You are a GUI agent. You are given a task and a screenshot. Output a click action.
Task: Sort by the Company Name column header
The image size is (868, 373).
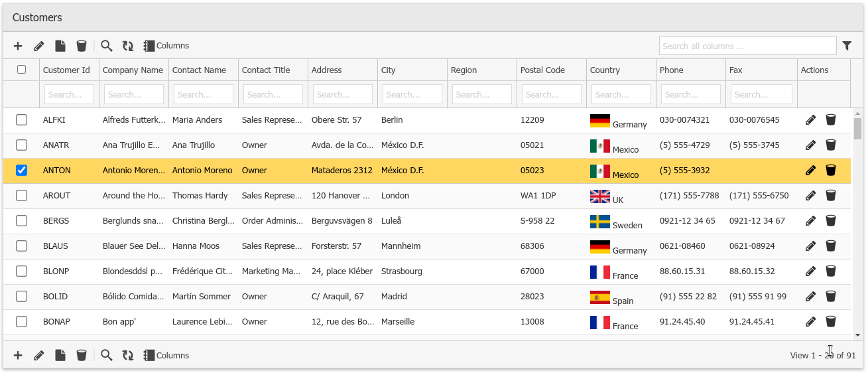click(133, 70)
